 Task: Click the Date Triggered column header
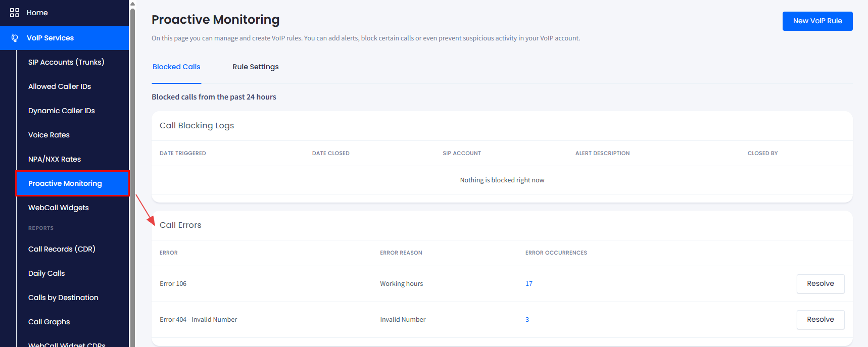point(183,153)
